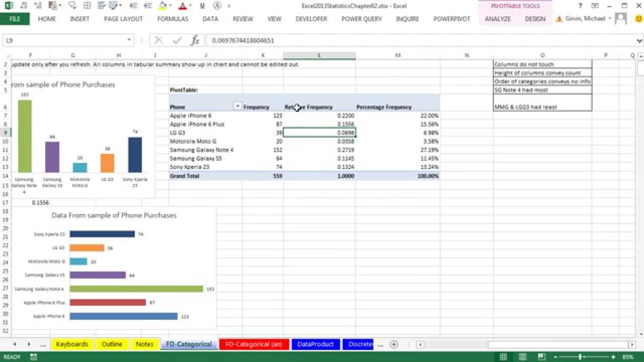
Task: Select the green Samsung Galaxy Note 4 column
Action: coord(25,136)
